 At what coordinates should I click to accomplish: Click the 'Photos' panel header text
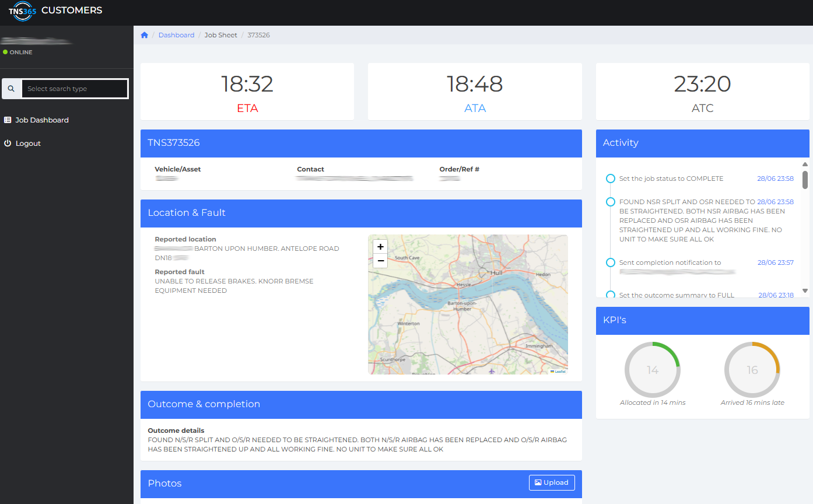coord(164,484)
